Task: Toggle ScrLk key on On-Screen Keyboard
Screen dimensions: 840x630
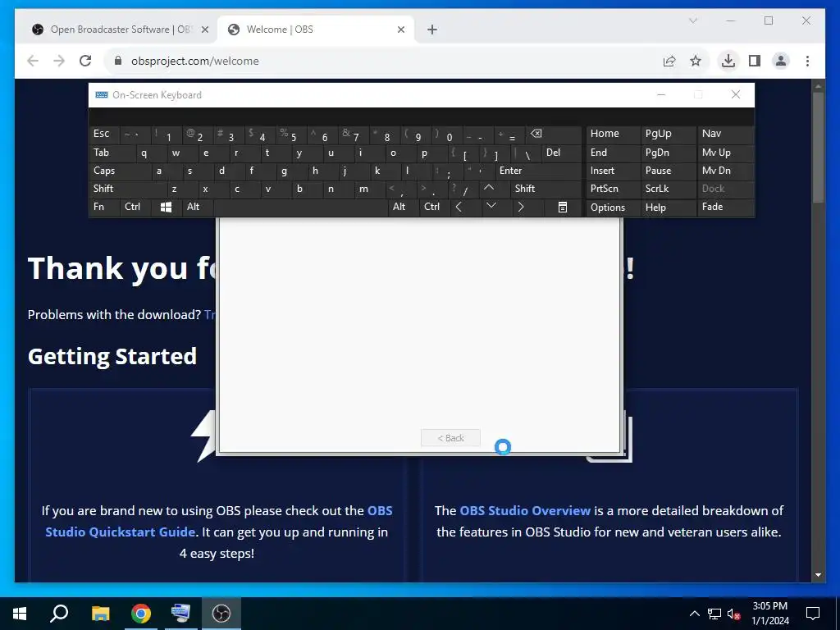Action: tap(668, 189)
